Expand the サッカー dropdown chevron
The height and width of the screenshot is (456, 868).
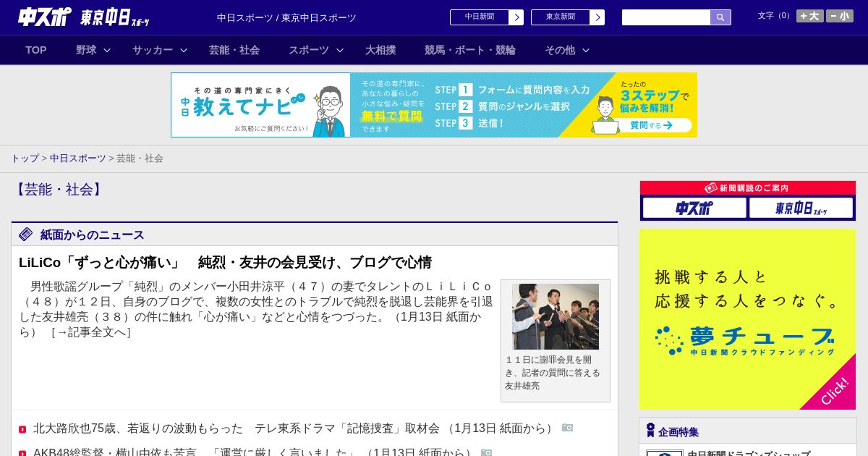pos(184,50)
